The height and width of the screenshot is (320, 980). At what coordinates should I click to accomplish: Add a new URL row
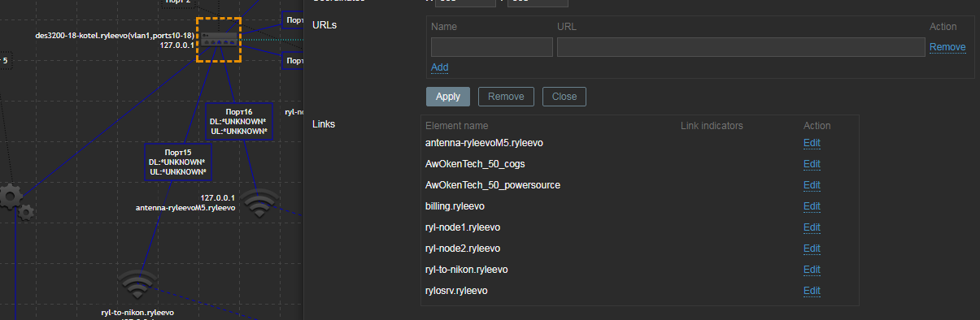point(439,67)
